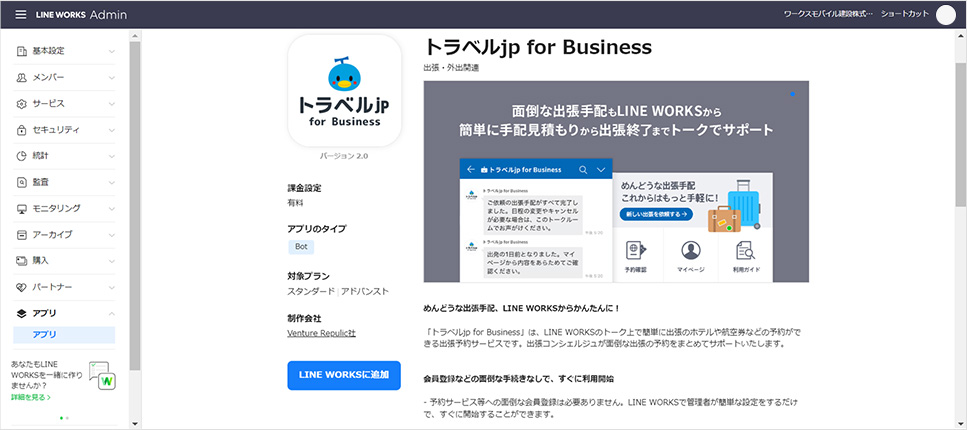Viewport: 967px width, 430px height.
Task: Expand the 監査 chevron
Action: tap(112, 183)
